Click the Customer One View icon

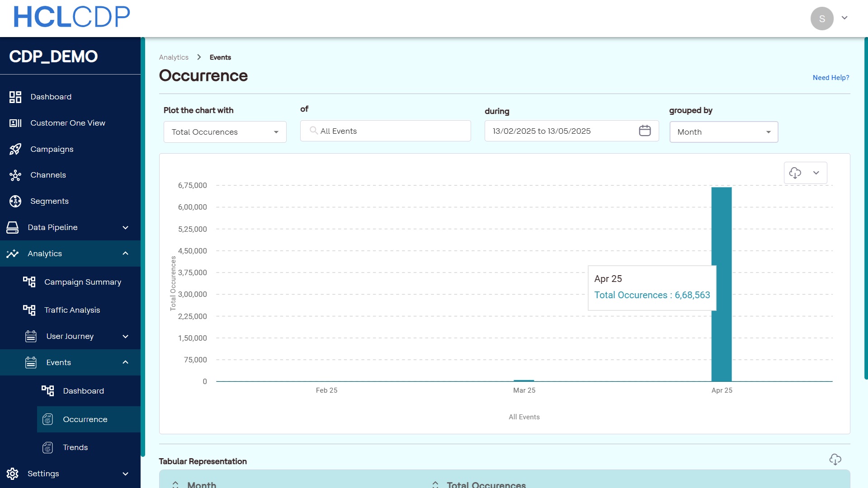(x=15, y=123)
